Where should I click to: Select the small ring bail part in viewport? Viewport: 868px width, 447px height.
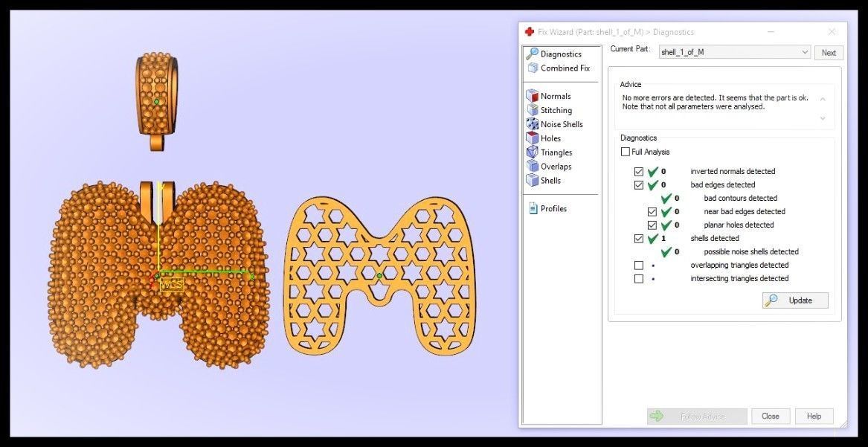pos(157,102)
